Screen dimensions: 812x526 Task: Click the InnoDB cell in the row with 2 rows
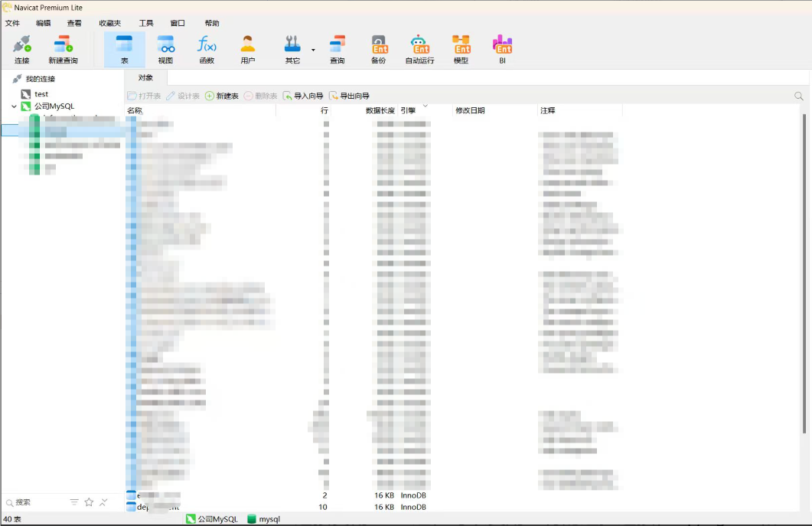(413, 495)
